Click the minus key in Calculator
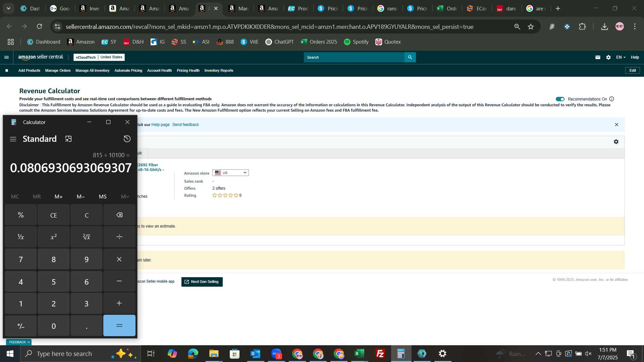644x362 pixels. point(119,281)
